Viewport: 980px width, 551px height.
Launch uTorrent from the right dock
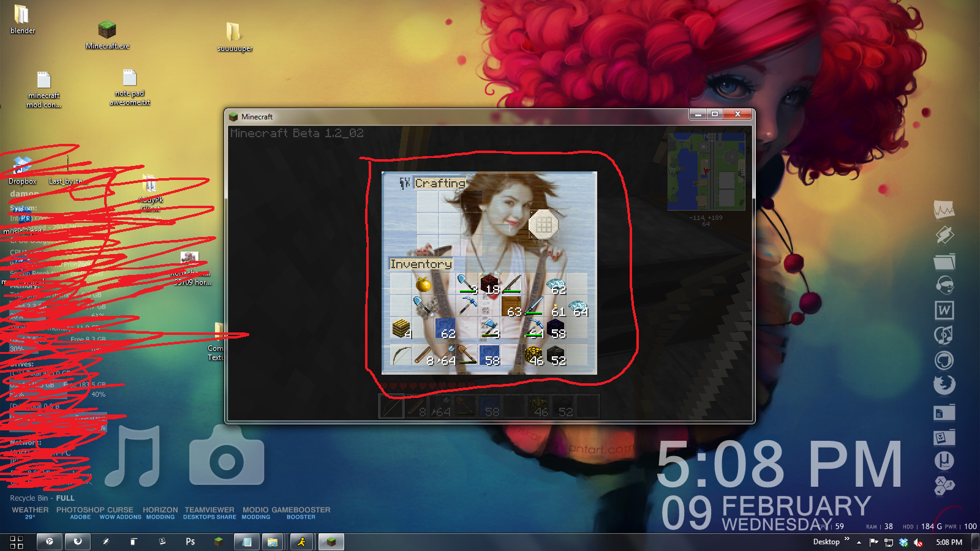tap(944, 460)
